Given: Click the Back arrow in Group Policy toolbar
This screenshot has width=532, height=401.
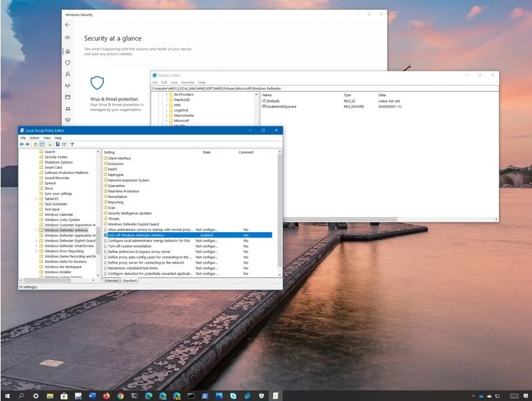Looking at the screenshot, I should coord(22,144).
